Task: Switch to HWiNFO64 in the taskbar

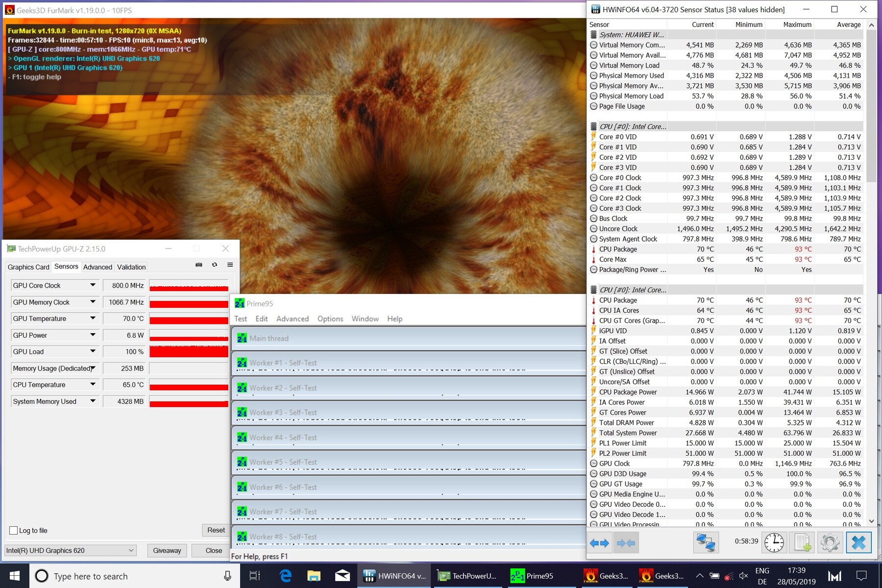Action: [394, 576]
